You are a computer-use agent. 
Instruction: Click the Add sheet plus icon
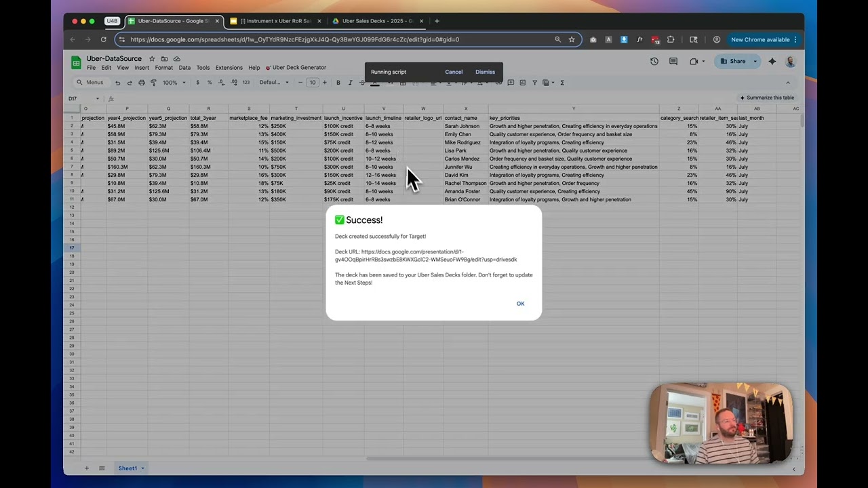pos(87,468)
